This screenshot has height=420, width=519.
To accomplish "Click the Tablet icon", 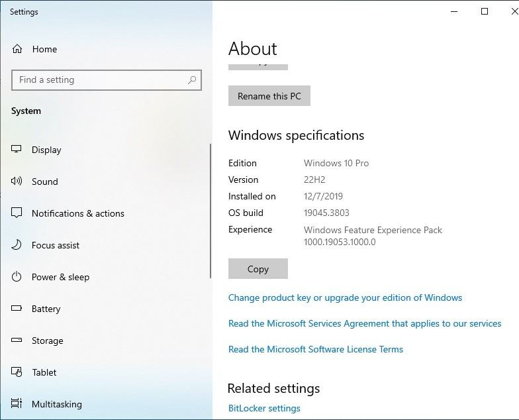I will click(17, 372).
